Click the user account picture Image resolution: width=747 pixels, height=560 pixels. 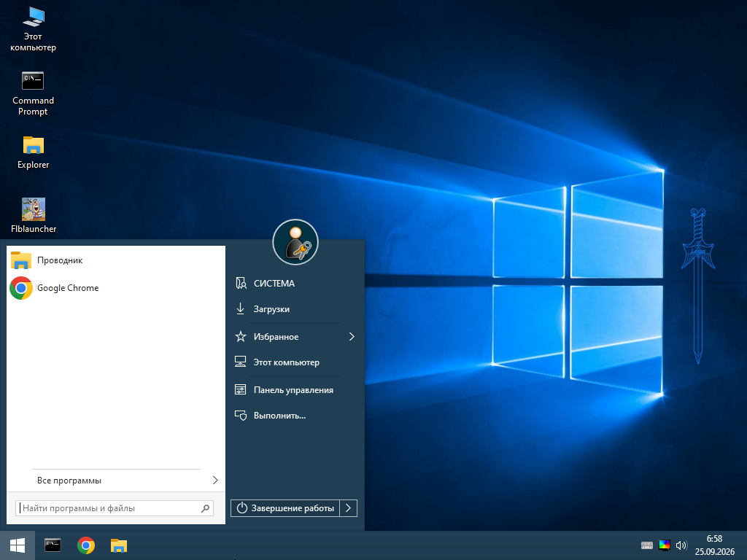point(295,242)
